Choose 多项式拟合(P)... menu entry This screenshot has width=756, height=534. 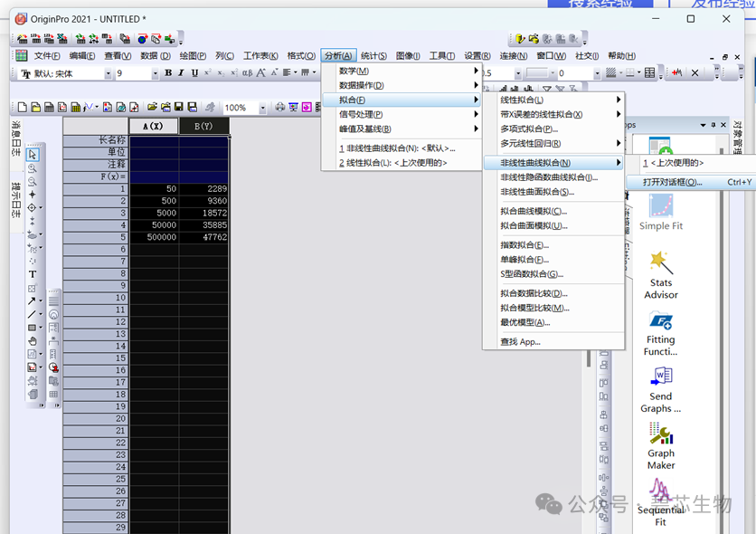tap(553, 129)
